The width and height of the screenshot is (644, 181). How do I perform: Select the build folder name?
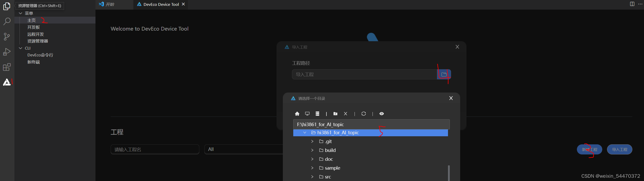[x=330, y=150]
